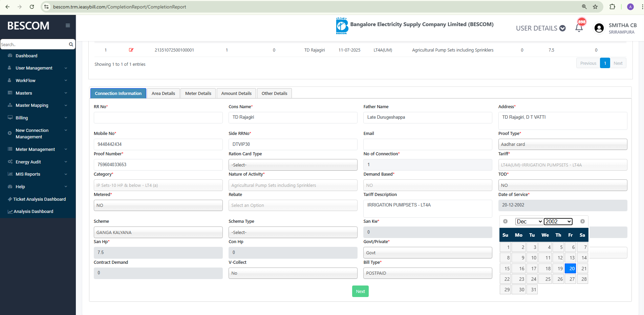Screen dimensions: 644x315
Task: Open the Proof Type dropdown
Action: tap(562, 144)
